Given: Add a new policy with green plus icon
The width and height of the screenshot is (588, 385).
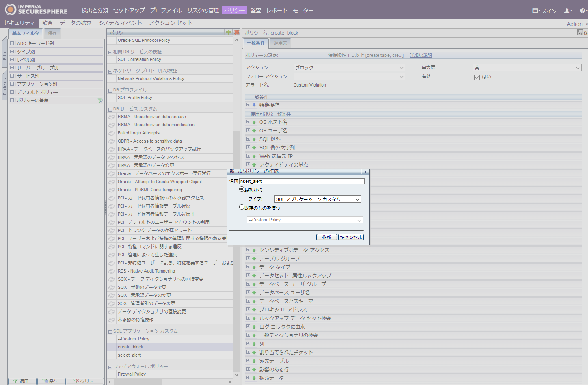Looking at the screenshot, I should pos(229,32).
